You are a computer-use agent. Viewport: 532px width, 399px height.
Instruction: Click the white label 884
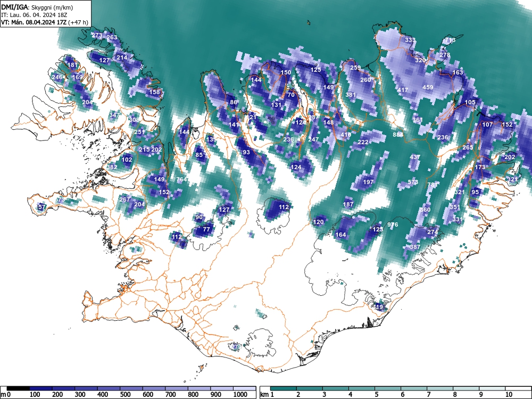tap(398, 135)
